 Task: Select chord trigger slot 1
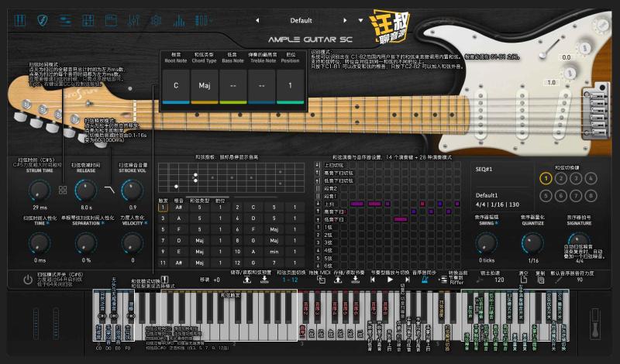pyautogui.click(x=163, y=207)
